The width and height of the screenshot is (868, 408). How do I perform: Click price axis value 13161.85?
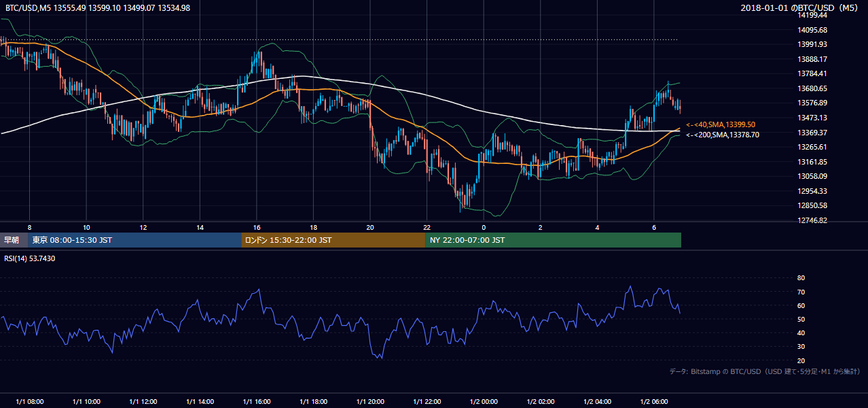pyautogui.click(x=812, y=162)
